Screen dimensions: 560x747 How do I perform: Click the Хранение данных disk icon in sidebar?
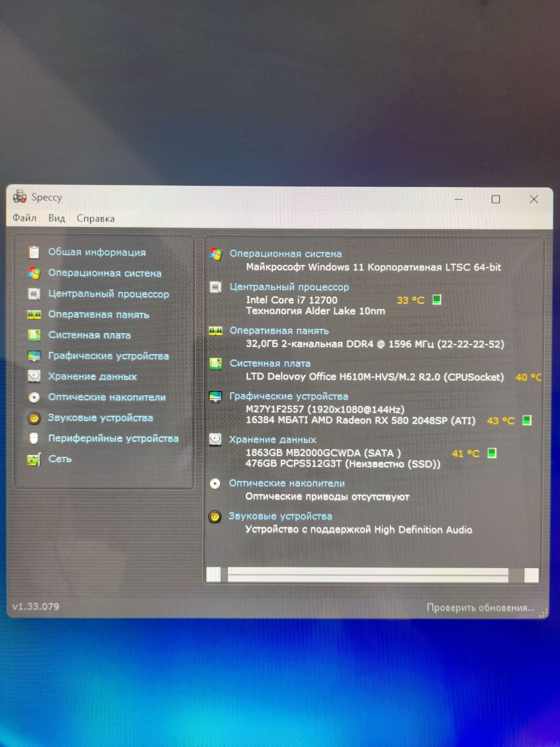(x=34, y=376)
